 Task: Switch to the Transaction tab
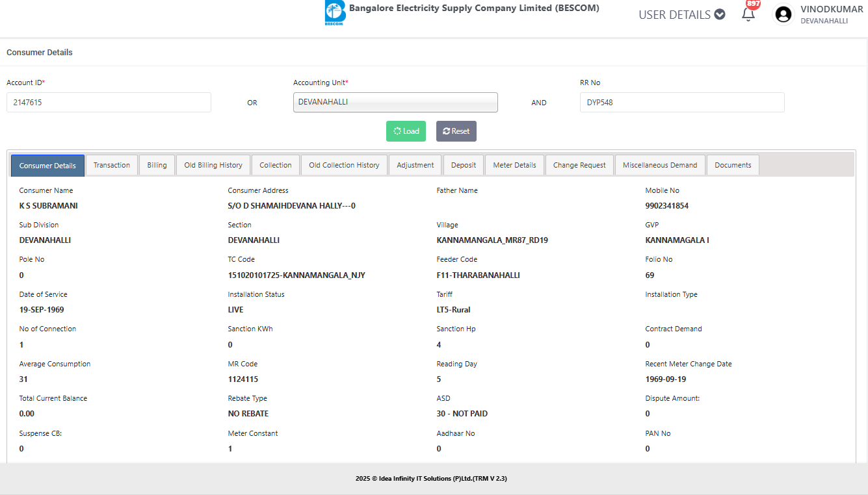tap(112, 165)
